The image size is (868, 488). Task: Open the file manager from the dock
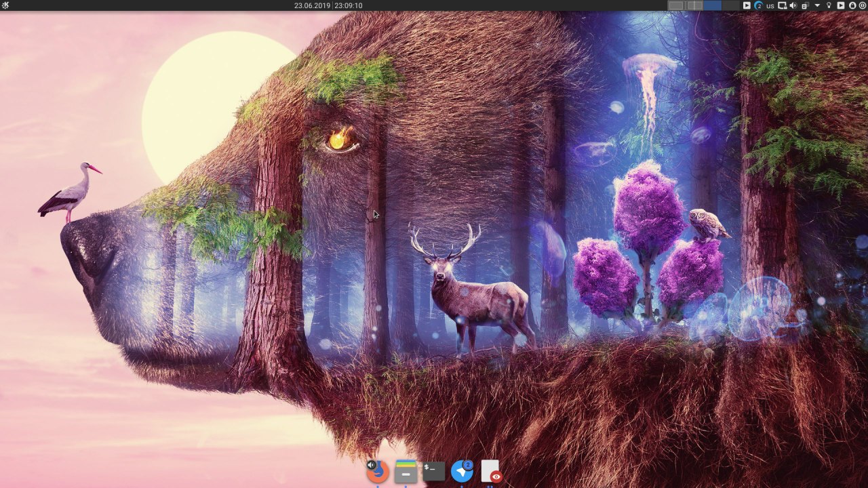(406, 471)
